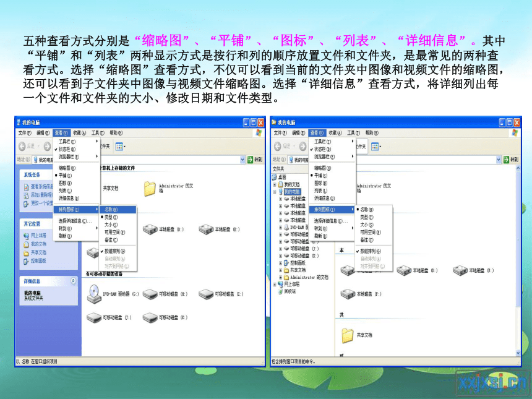Screen dimensions: 532x399
Task: Select the DVD-RAM 驱动器 (G:) disc icon
Action: point(93,294)
